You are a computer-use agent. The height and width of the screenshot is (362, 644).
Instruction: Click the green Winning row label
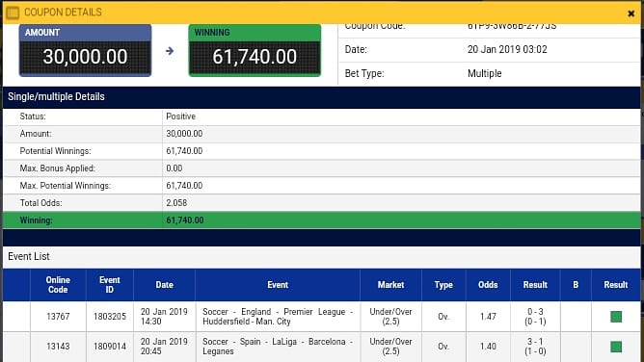coord(36,220)
